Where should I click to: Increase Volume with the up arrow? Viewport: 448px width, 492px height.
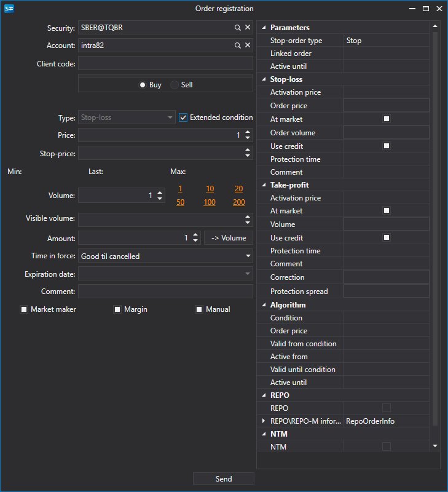pyautogui.click(x=160, y=192)
